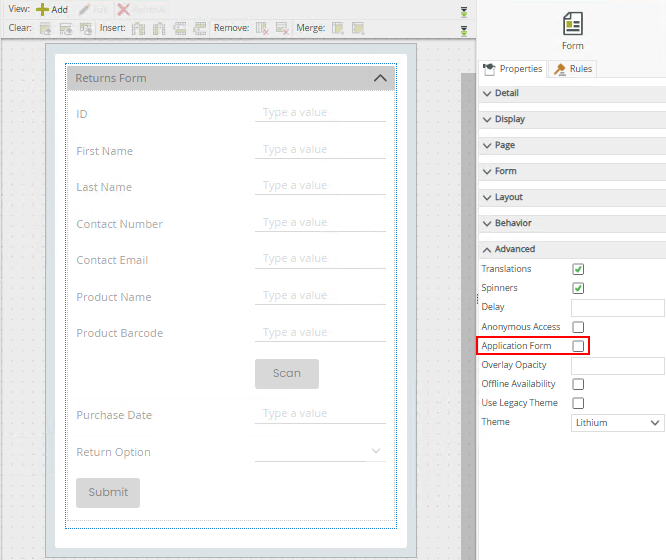Viewport: 666px width, 560px height.
Task: Click the first Clear icon
Action: click(x=45, y=28)
